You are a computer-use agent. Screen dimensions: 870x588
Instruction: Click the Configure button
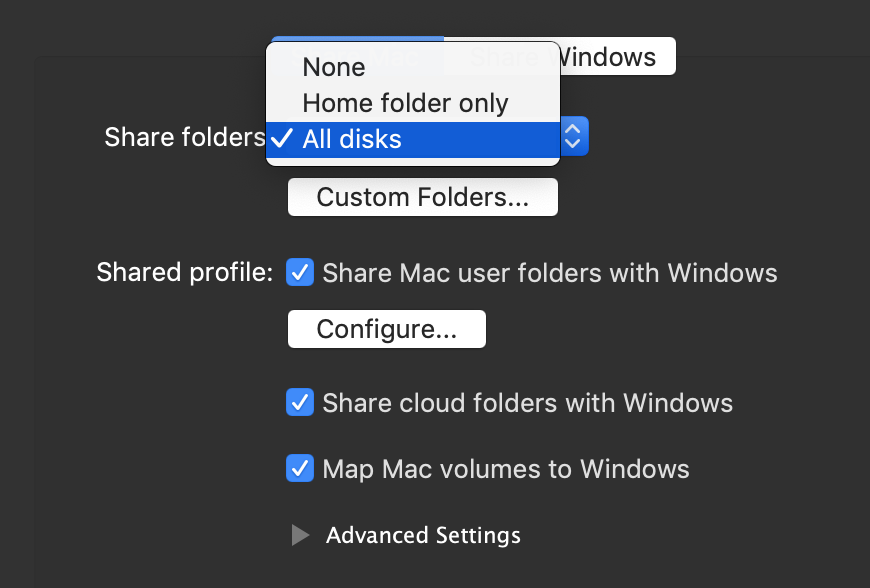click(387, 329)
